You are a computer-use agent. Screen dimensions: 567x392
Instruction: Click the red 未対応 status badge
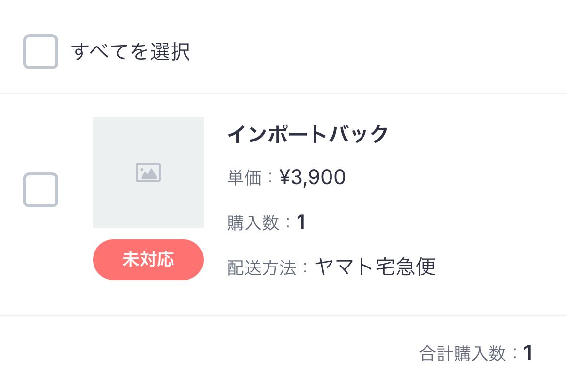coord(148,260)
